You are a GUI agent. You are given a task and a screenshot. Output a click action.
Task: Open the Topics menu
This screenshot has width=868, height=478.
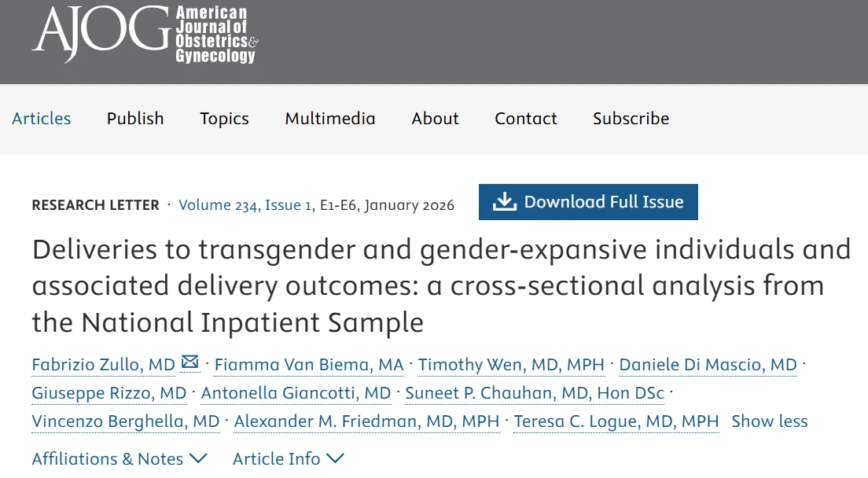tap(224, 119)
